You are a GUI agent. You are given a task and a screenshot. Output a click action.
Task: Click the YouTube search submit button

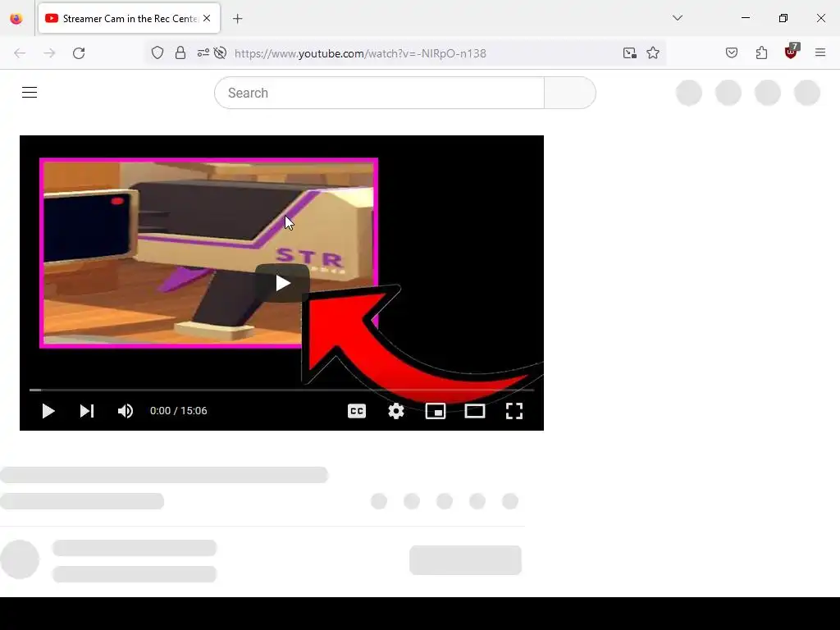click(x=570, y=93)
